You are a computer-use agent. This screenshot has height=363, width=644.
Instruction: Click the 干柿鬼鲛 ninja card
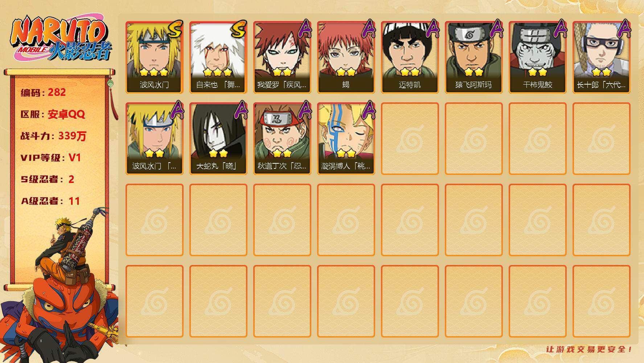[538, 57]
